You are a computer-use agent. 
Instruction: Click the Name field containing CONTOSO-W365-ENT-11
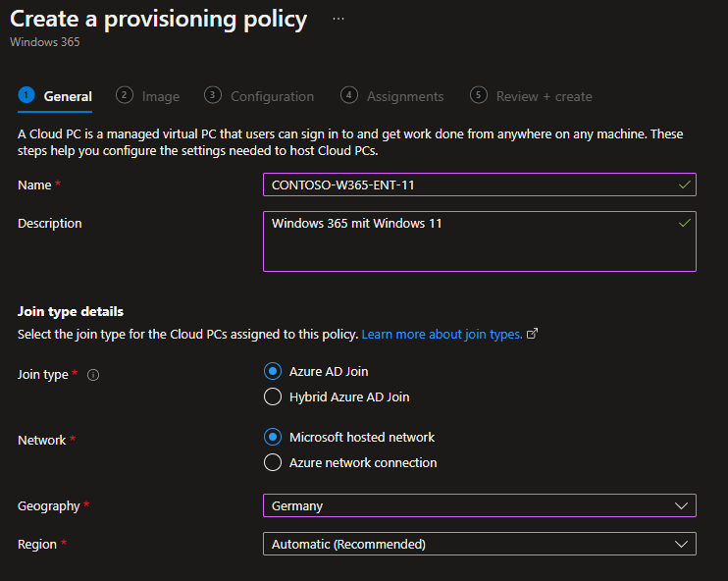471,185
